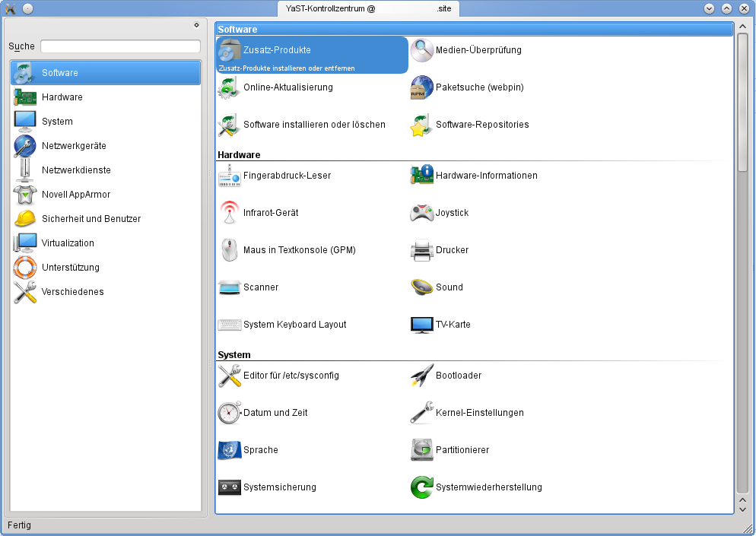The image size is (756, 536).
Task: Select Verschiedenes category
Action: [x=106, y=292]
